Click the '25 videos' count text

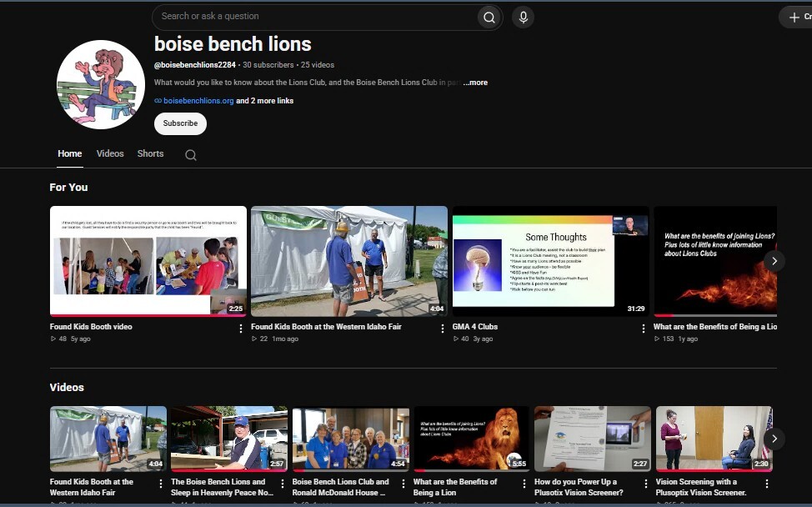318,65
